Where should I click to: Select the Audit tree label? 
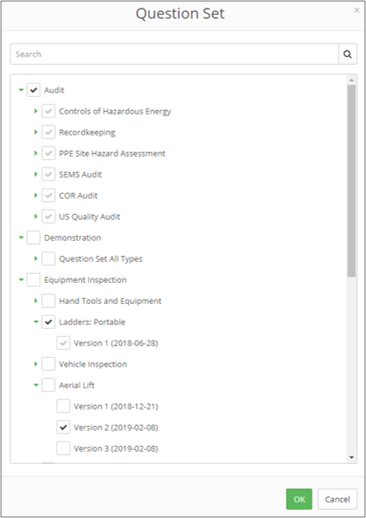pos(54,90)
